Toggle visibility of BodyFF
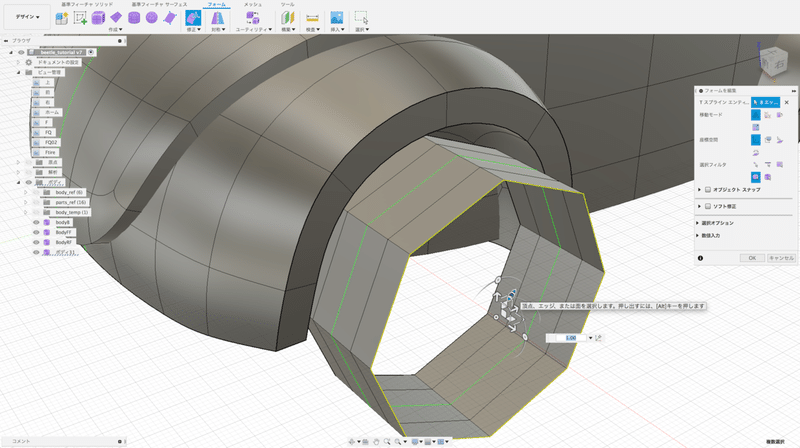The image size is (800, 448). point(36,232)
